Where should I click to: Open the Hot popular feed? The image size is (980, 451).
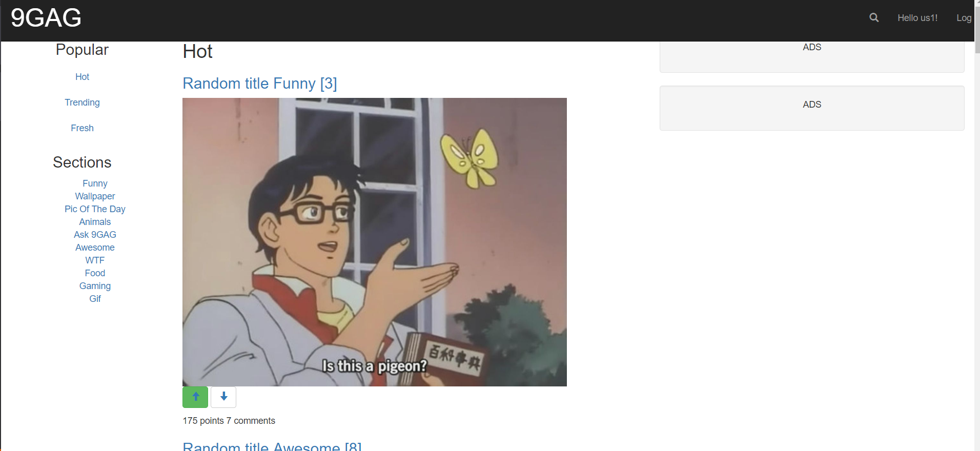point(82,77)
